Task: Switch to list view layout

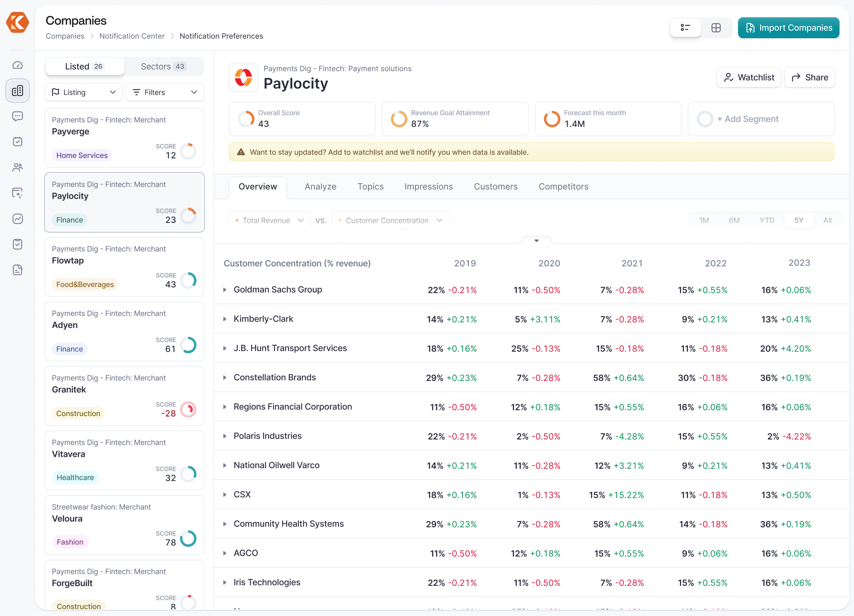Action: 685,27
